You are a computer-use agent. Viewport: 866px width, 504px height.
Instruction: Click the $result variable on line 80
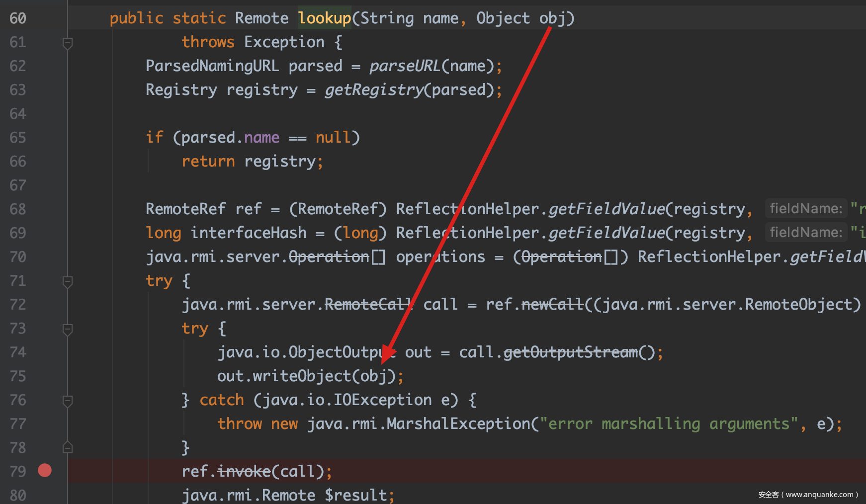(355, 495)
